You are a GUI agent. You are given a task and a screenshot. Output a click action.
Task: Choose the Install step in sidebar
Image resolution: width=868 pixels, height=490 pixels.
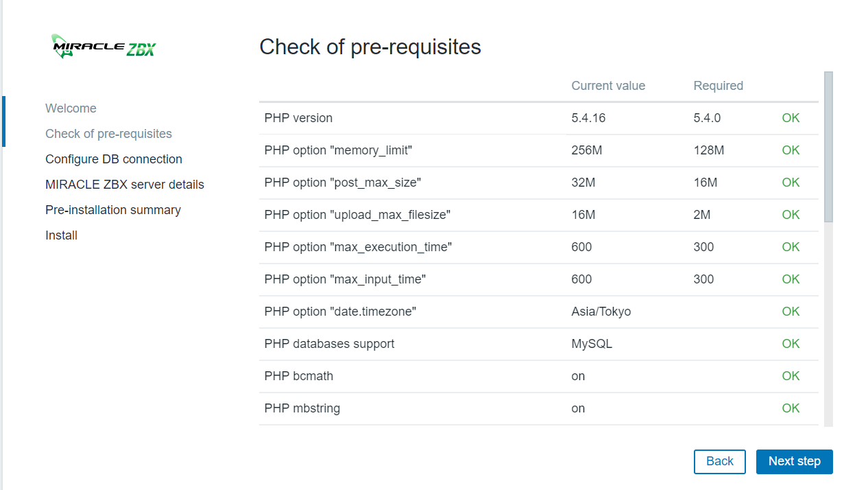point(61,235)
